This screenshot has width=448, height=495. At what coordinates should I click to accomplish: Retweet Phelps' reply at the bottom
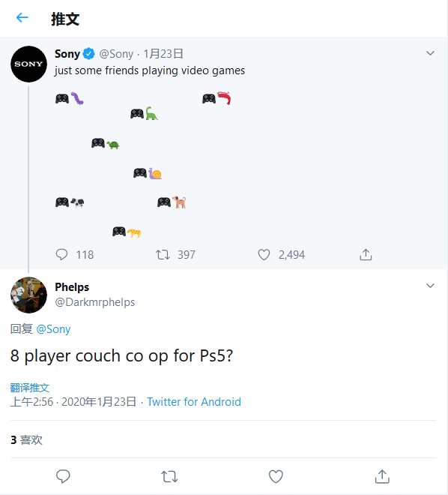[x=169, y=476]
